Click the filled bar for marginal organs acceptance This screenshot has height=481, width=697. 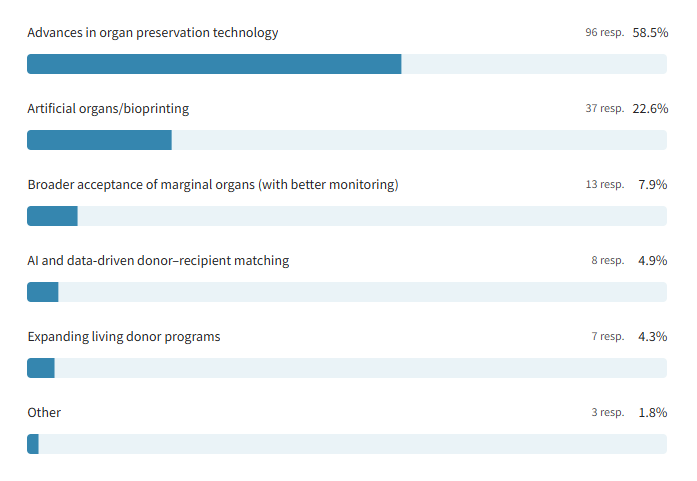[x=52, y=216]
